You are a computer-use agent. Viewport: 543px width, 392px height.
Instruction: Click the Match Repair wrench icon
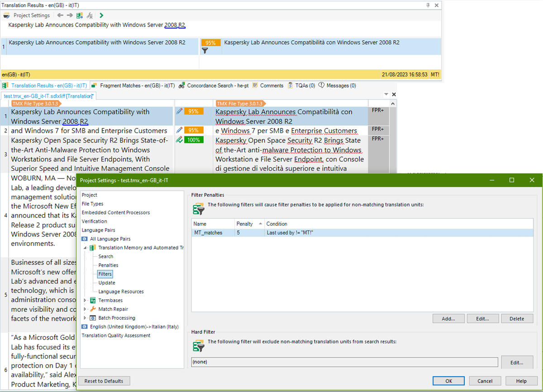[x=93, y=309]
